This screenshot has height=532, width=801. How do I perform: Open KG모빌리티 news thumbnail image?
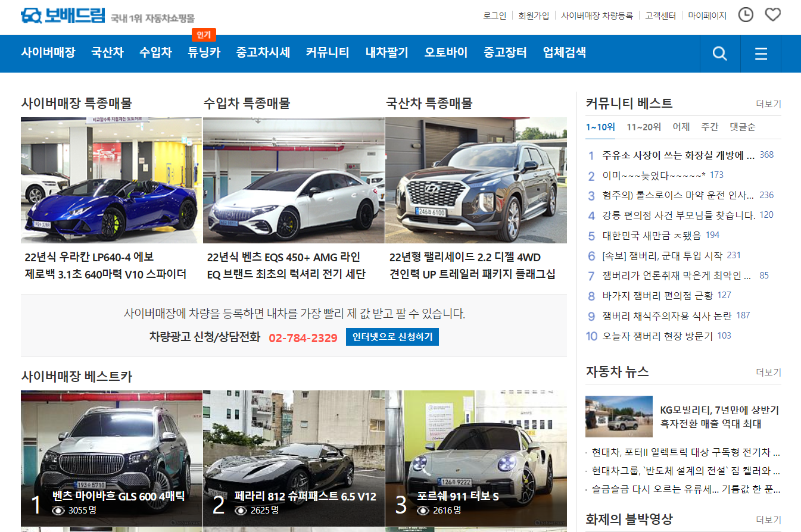pos(619,417)
